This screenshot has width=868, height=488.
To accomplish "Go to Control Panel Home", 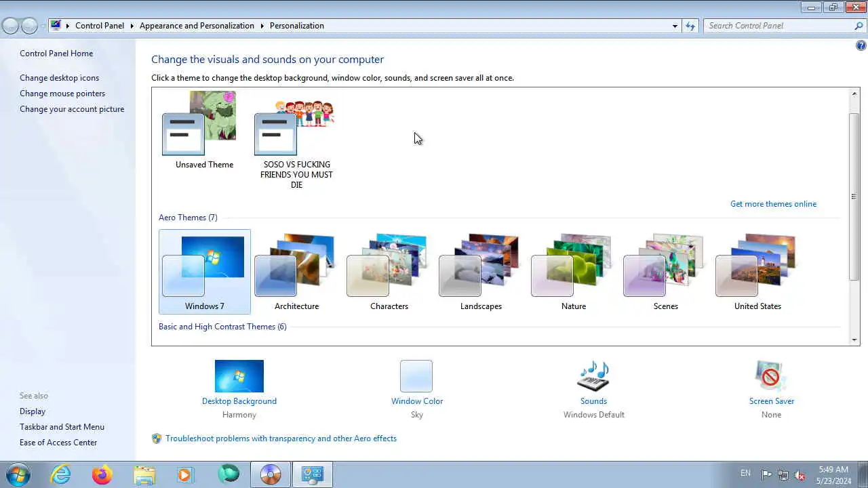I will click(x=56, y=54).
